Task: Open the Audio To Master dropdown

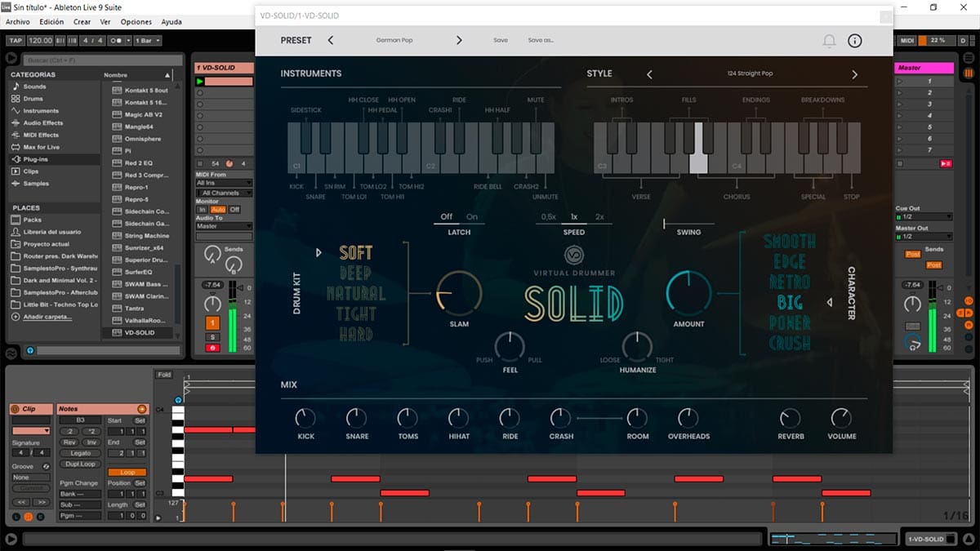Action: tap(224, 226)
